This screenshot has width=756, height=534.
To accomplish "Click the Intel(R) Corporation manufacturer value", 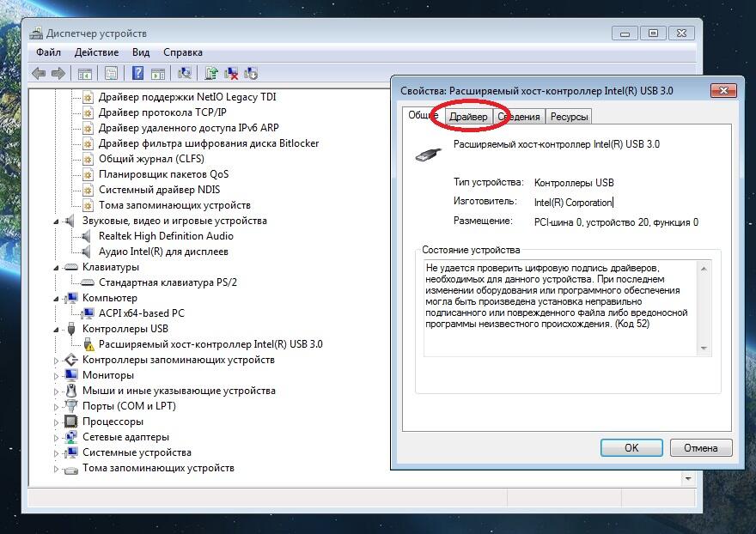I will pyautogui.click(x=573, y=203).
